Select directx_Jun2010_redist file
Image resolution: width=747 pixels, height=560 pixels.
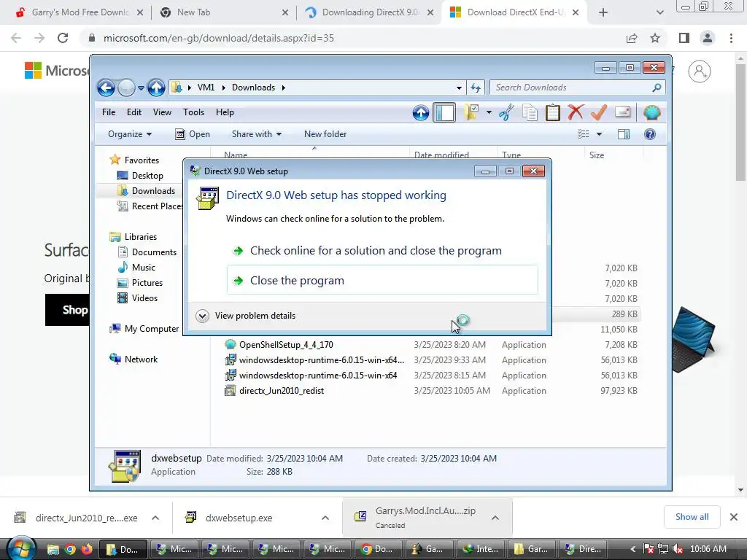(281, 391)
